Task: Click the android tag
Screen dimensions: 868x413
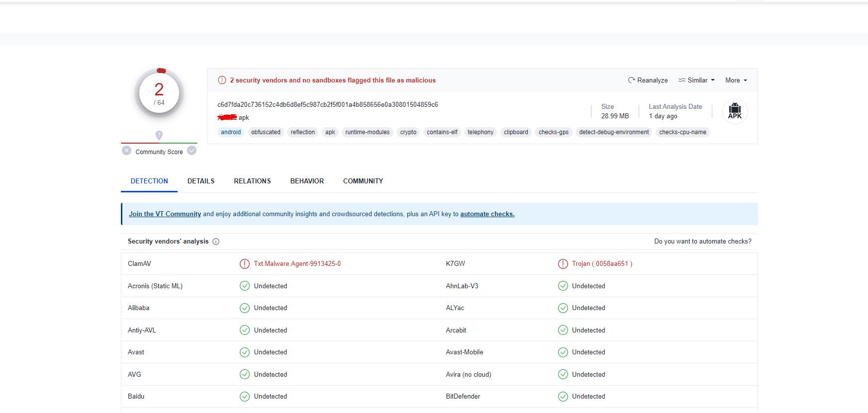Action: pos(231,132)
